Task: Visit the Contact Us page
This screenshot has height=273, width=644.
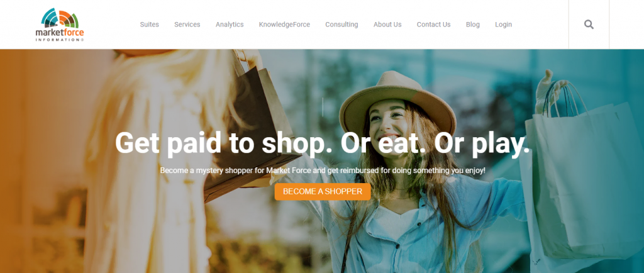Action: (434, 25)
